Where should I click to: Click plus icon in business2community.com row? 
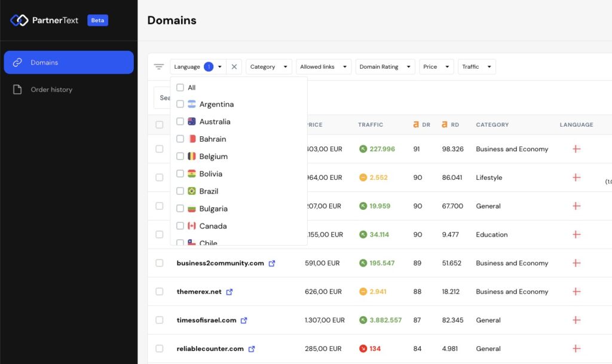[x=577, y=263]
